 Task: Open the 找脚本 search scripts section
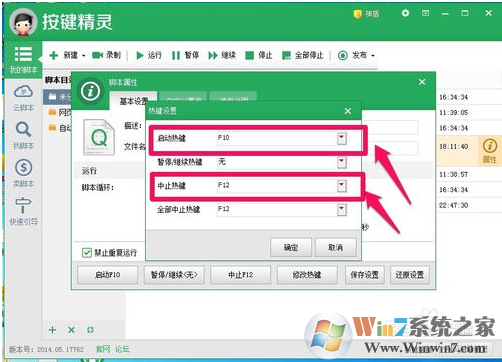click(23, 136)
